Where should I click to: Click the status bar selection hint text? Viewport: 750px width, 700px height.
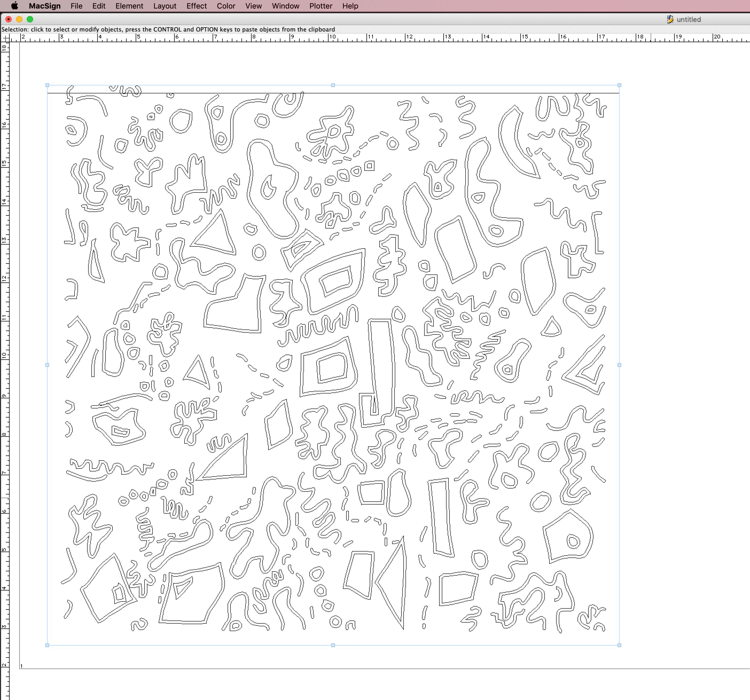pos(168,29)
